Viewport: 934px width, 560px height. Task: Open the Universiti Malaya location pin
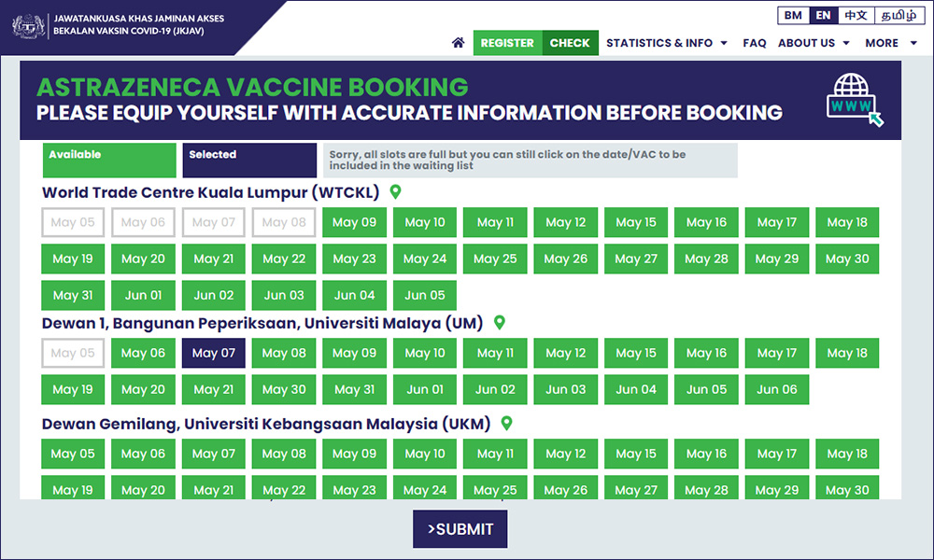[500, 323]
